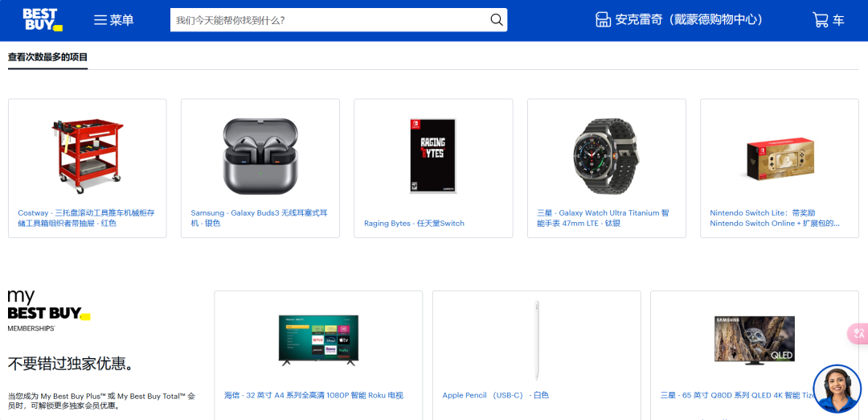Viewport: 868px width, 420px height.
Task: Open the hamburger 菜单 menu
Action: coord(113,20)
